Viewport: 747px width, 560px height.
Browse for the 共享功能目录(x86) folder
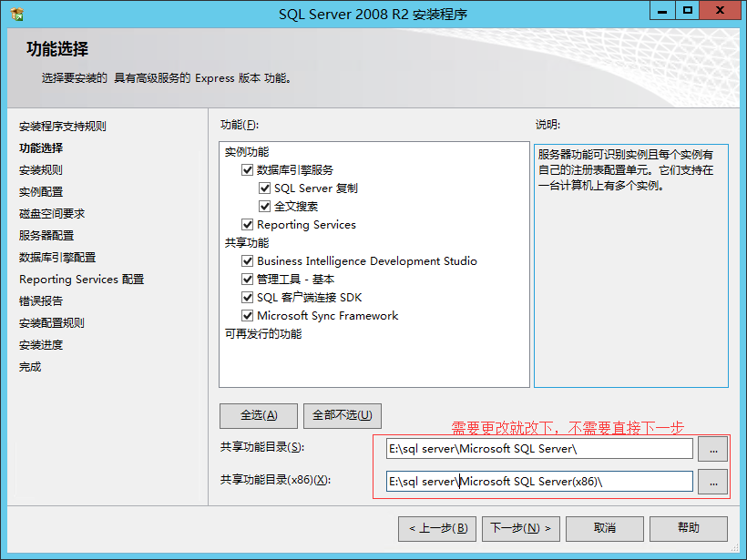(712, 482)
